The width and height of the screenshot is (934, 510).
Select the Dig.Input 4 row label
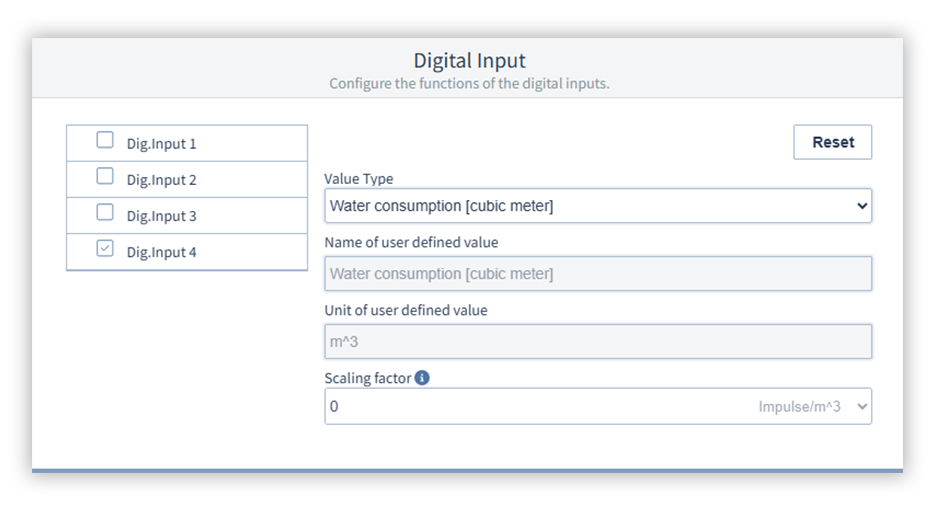161,252
